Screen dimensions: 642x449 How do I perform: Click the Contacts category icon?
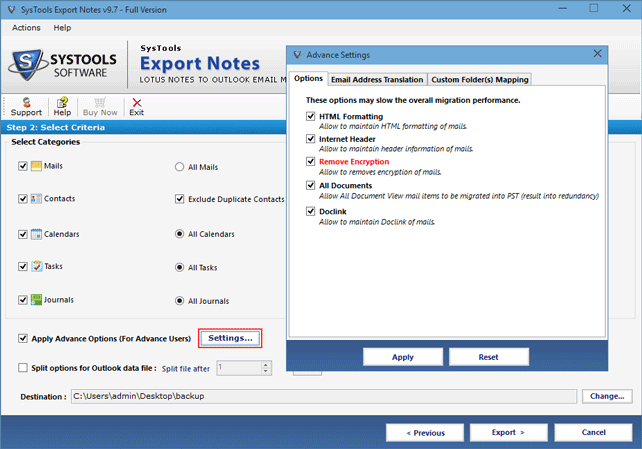[x=36, y=199]
